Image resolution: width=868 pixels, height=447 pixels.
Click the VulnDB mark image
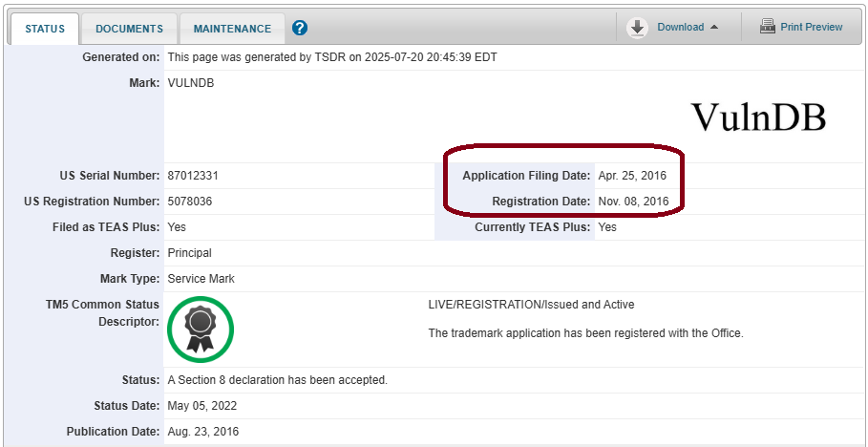[758, 117]
